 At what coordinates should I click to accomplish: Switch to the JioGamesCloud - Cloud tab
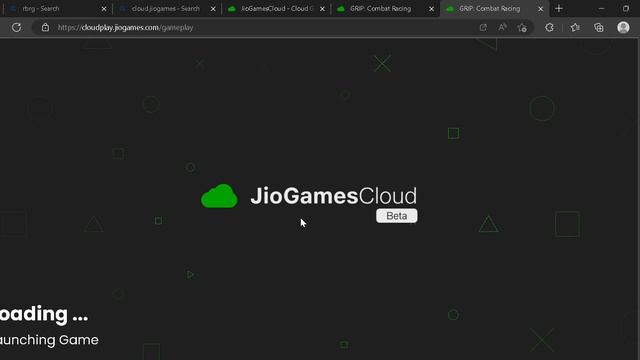click(x=277, y=9)
